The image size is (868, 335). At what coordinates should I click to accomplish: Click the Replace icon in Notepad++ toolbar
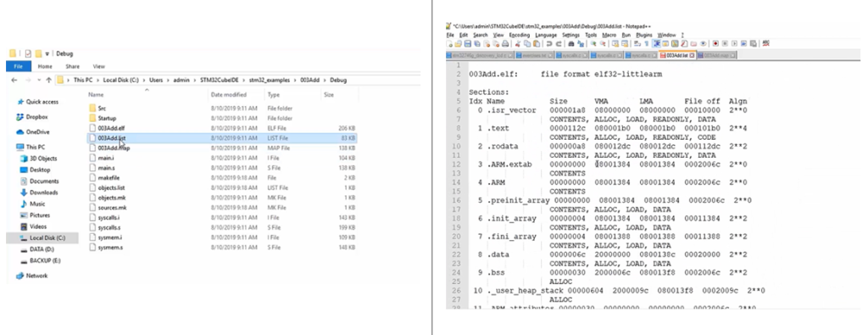(581, 43)
